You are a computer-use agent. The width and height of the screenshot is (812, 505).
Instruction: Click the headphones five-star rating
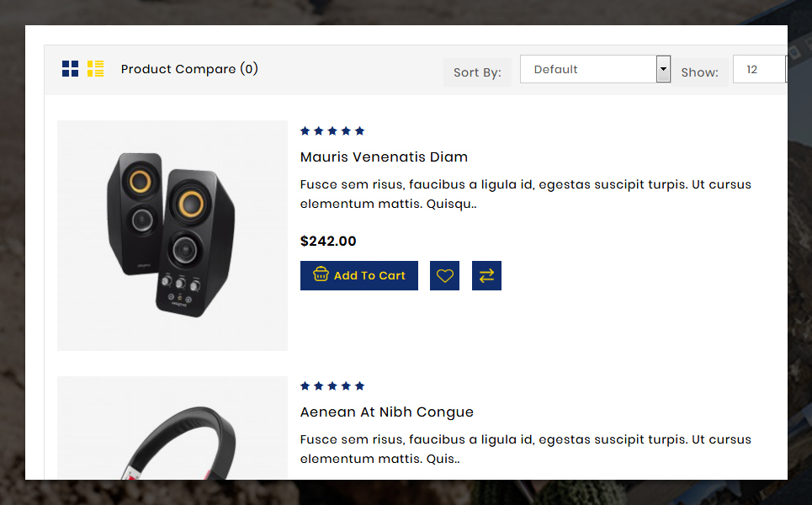point(332,385)
